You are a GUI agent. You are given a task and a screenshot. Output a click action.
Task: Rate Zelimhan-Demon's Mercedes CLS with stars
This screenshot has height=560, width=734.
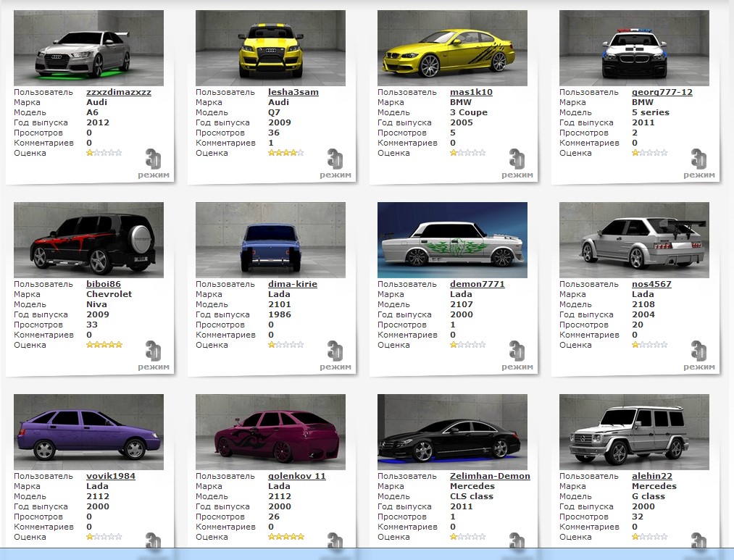point(468,537)
